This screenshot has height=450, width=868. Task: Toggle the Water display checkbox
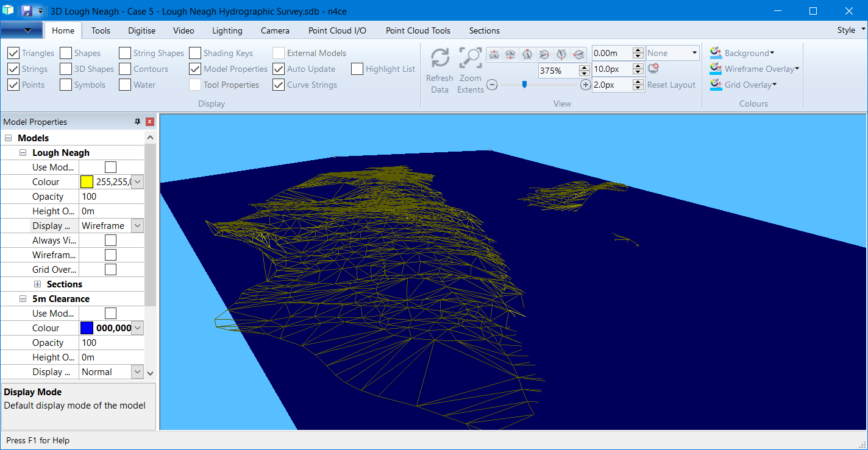[124, 85]
